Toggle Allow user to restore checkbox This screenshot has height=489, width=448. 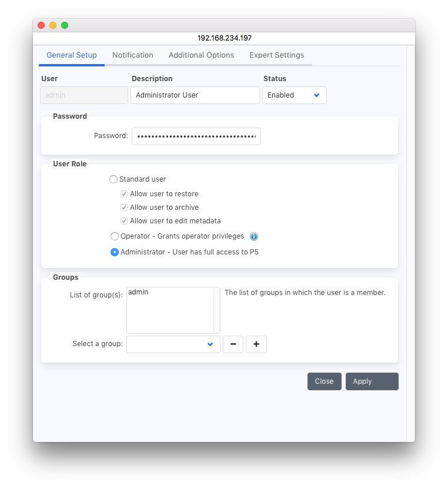(x=124, y=194)
